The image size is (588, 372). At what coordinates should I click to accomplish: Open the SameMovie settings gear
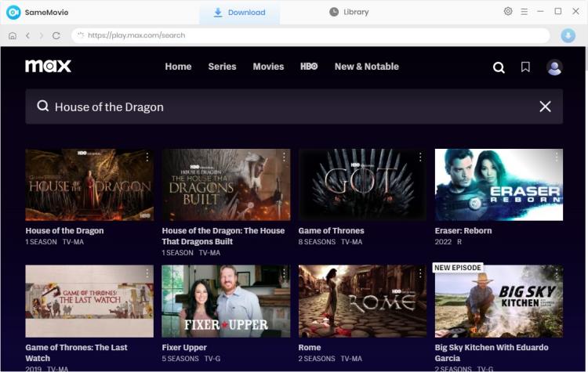508,11
